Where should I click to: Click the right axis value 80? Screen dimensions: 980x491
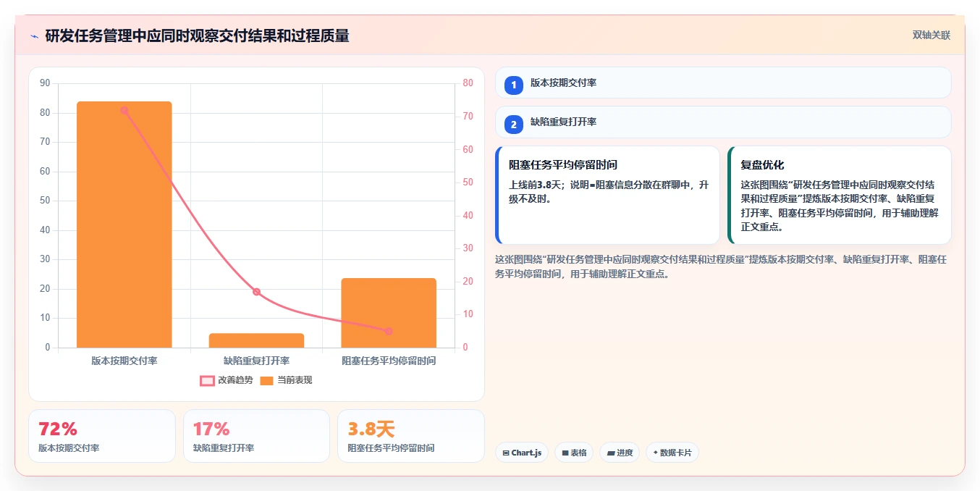coord(468,83)
